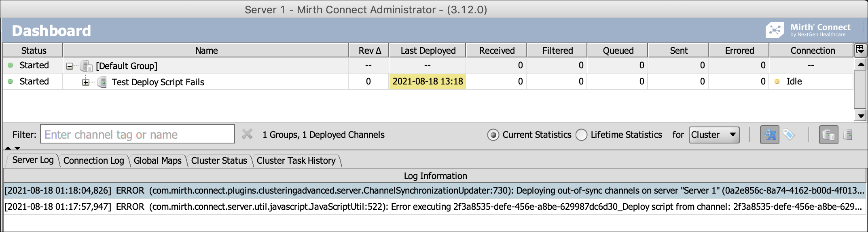This screenshot has height=232, width=868.
Task: Click the channel table scroll up arrow
Action: (x=860, y=64)
